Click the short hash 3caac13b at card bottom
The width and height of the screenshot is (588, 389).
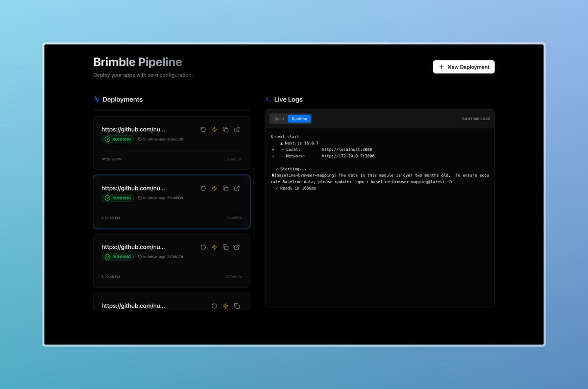[x=234, y=159]
